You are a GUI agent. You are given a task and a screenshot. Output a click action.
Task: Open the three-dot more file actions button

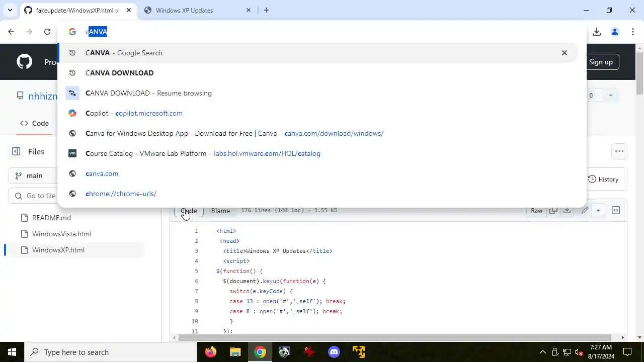(619, 151)
